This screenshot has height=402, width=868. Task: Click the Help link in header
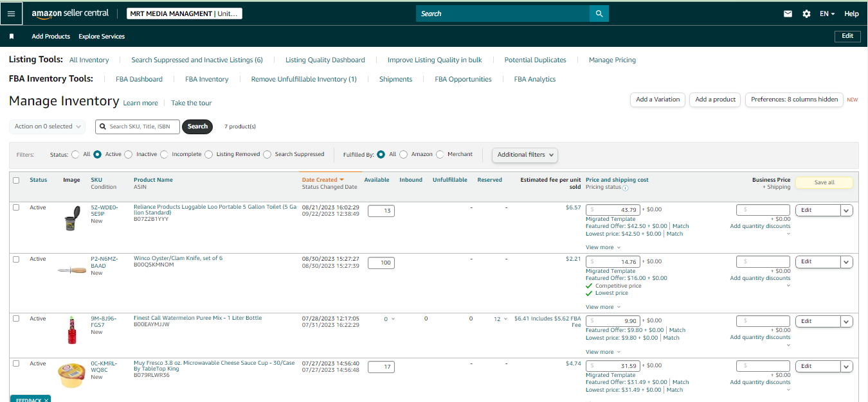click(x=851, y=13)
